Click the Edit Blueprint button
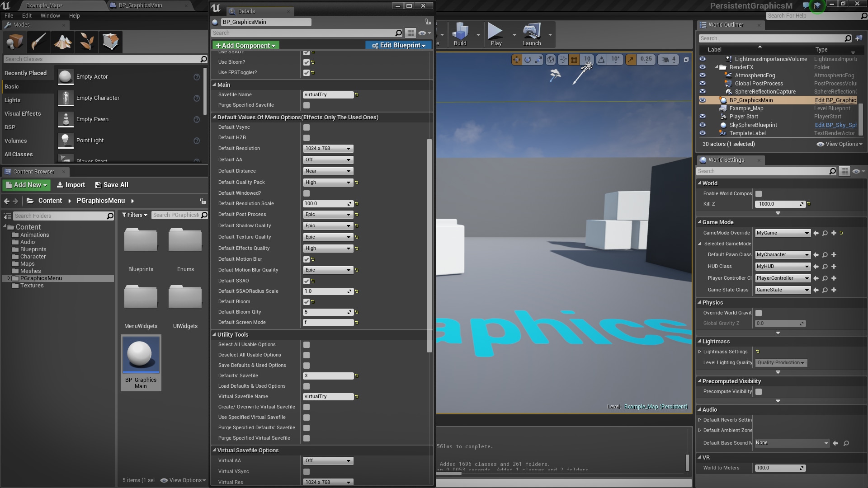Screen dimensions: 868x488 (398, 45)
